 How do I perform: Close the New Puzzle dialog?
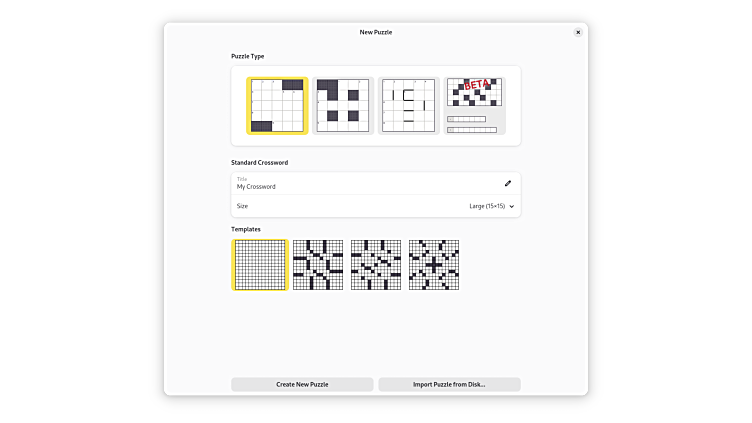(578, 32)
